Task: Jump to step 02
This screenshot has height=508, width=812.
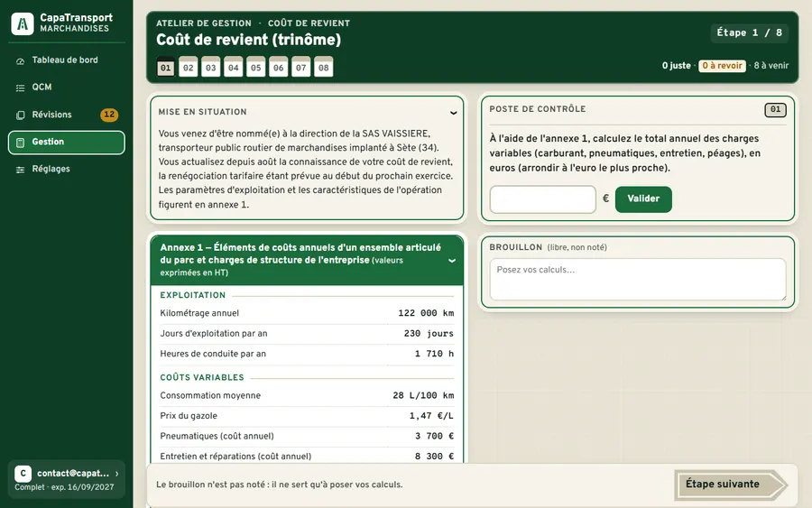Action: 188,67
